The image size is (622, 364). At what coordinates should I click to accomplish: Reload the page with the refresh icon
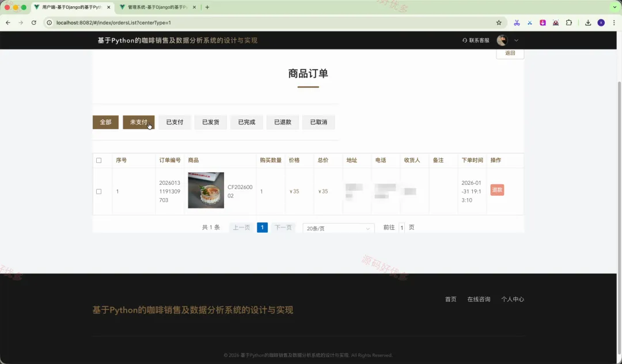pos(34,22)
